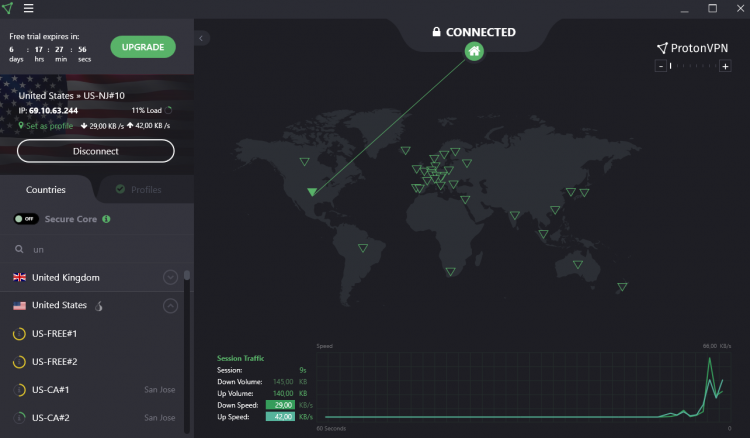The image size is (750, 438).
Task: Click the UPGRADE button
Action: [143, 47]
